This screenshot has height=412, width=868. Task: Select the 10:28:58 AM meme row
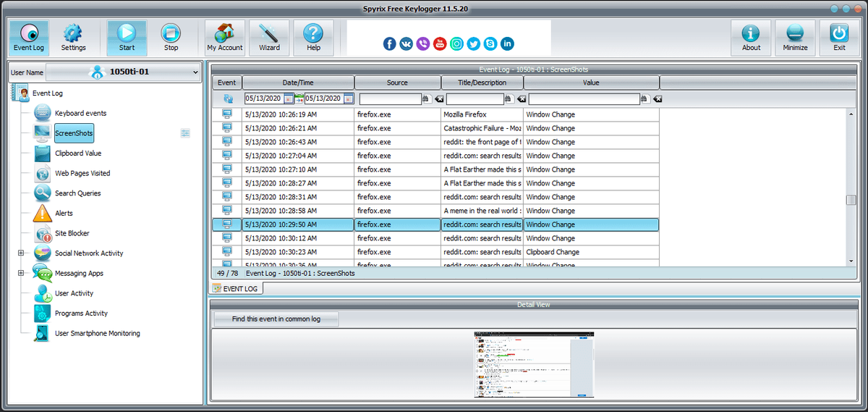(x=436, y=211)
